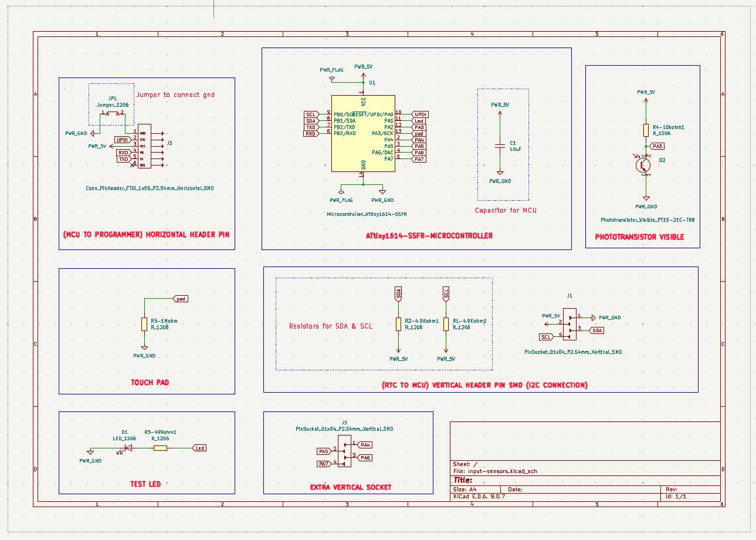
Task: Click the UPDI label on the J2 header
Action: tap(122, 140)
